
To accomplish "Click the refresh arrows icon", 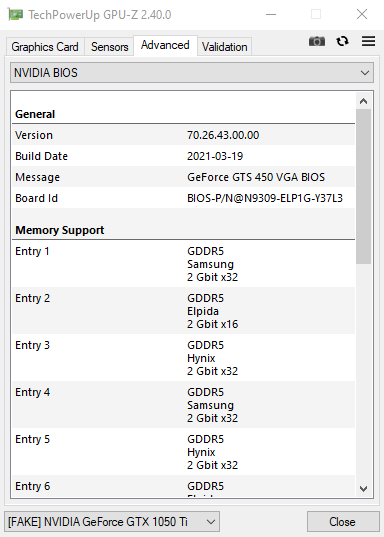I will [343, 41].
